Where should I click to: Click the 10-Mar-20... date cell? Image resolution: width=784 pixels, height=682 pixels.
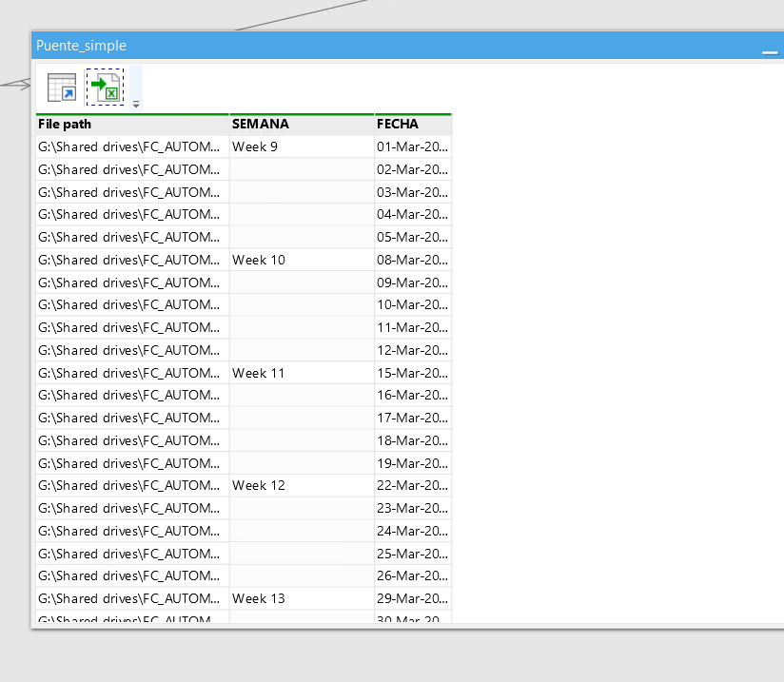[413, 305]
